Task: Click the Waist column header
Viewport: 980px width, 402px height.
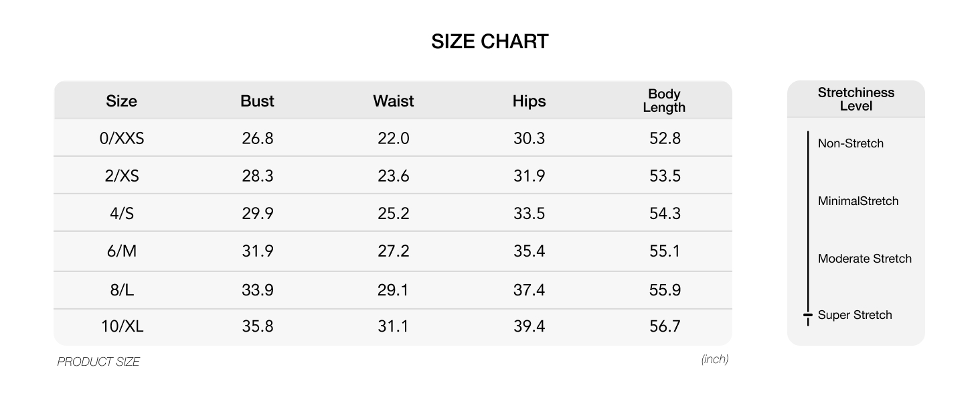Action: click(394, 101)
